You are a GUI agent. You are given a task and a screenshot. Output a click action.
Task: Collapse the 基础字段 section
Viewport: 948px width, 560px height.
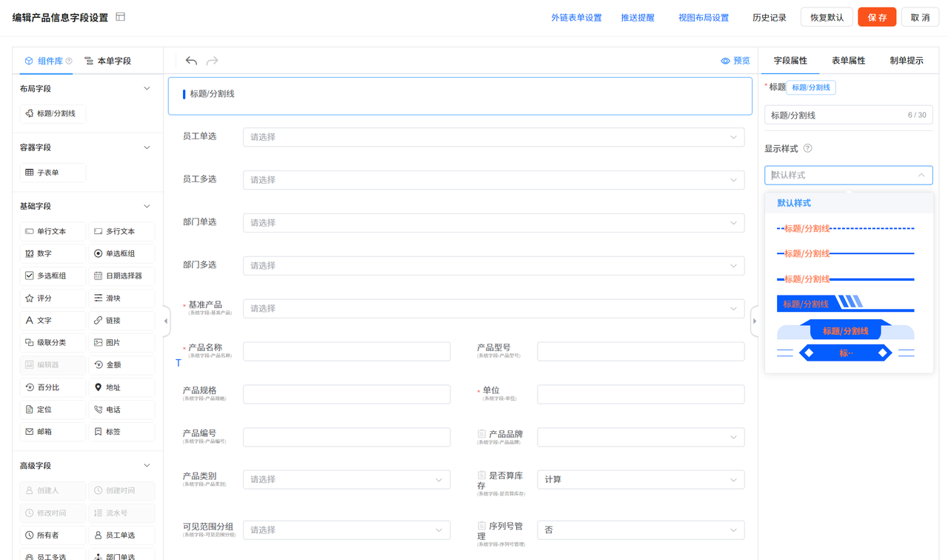146,206
